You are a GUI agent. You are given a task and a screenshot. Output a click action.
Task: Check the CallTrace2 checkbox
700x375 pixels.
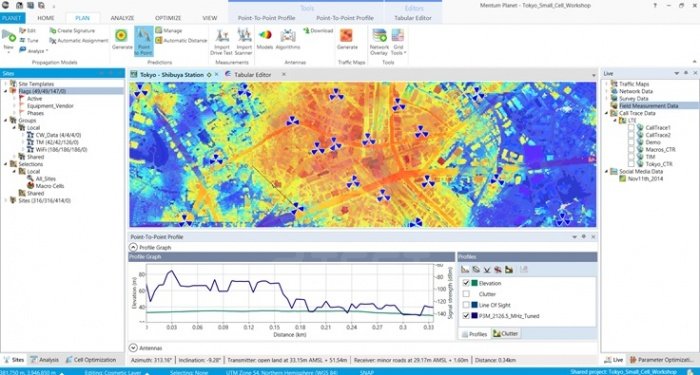[x=631, y=135]
